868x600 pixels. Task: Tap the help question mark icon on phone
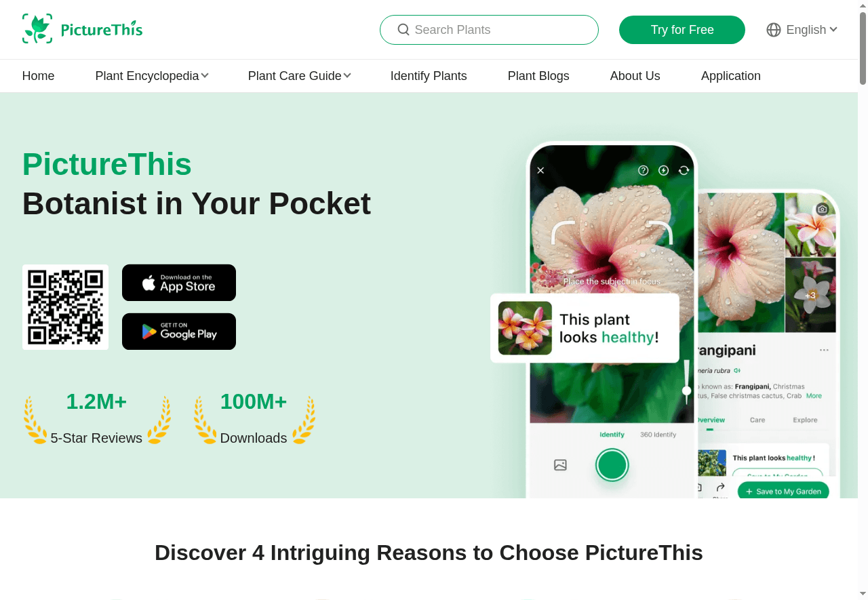[644, 170]
